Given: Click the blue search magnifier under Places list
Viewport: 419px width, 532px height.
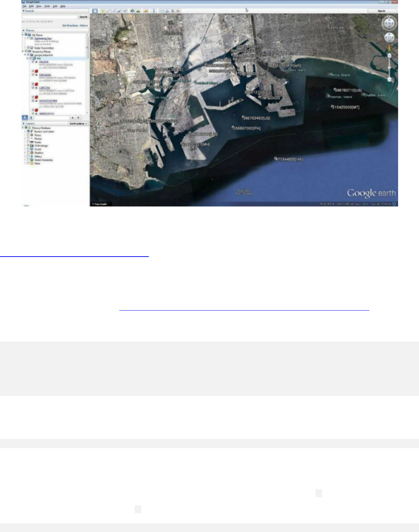Looking at the screenshot, I should (24, 118).
